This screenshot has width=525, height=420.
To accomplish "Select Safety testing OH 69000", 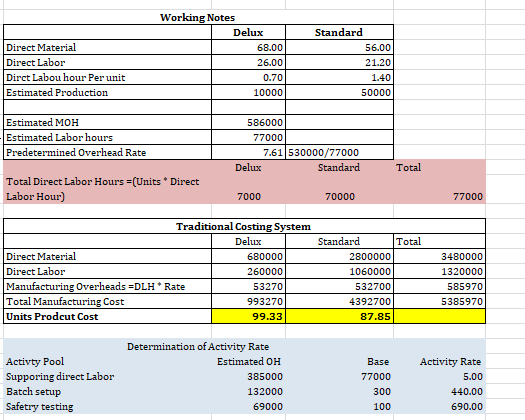I will tap(268, 407).
